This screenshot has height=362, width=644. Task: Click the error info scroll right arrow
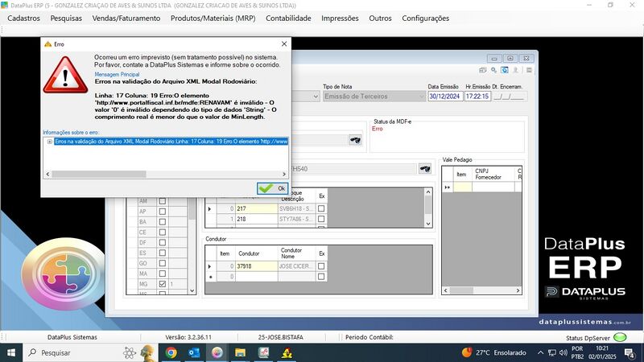[x=284, y=174]
